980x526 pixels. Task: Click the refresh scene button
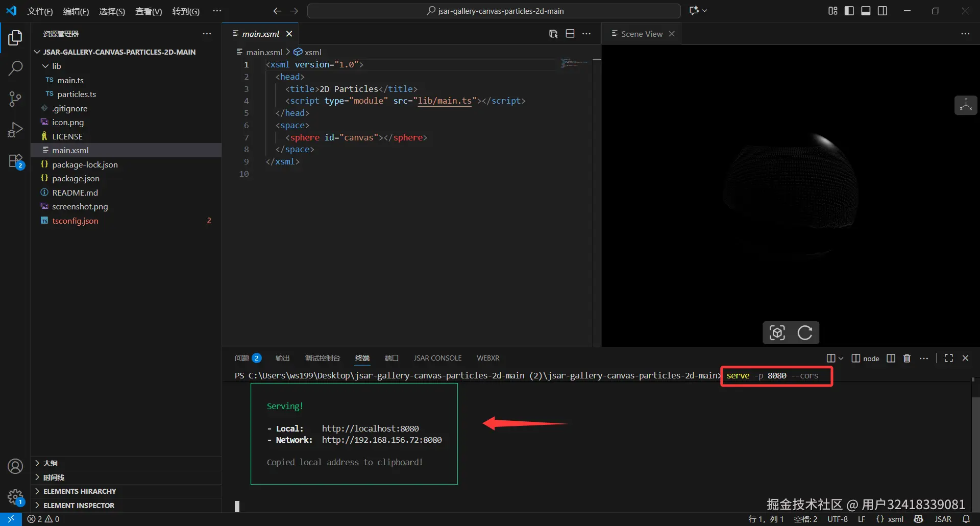805,333
